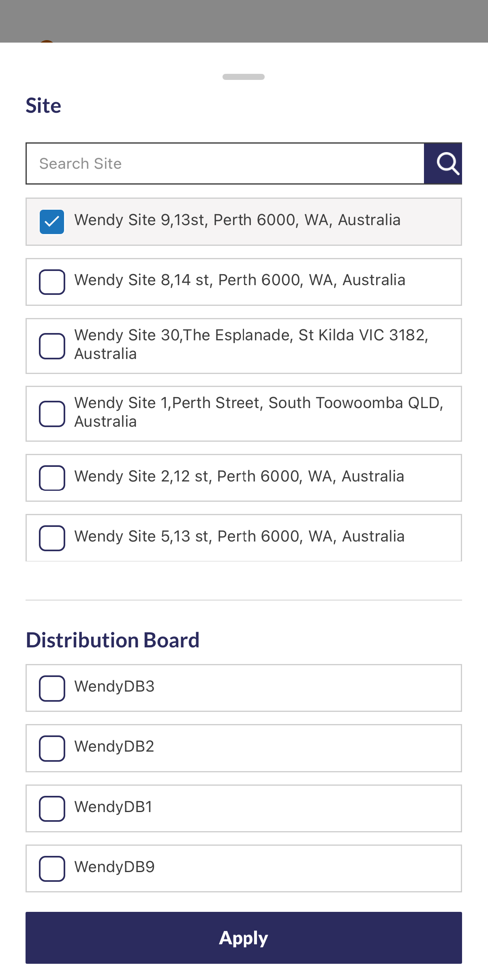Click the WendyDB1 row label text
The height and width of the screenshot is (980, 488).
coord(113,807)
